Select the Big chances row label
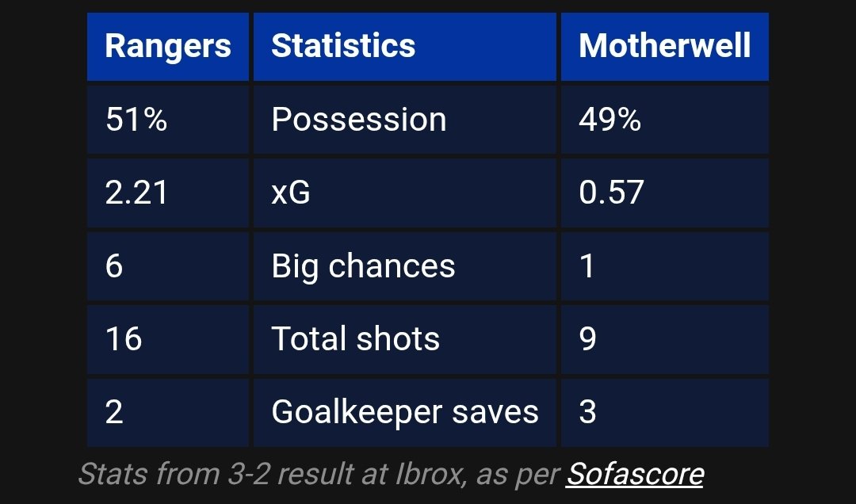 click(x=363, y=266)
